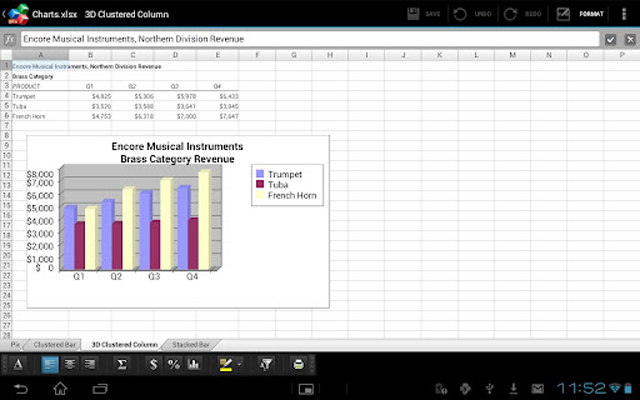Save the workbook

(424, 14)
